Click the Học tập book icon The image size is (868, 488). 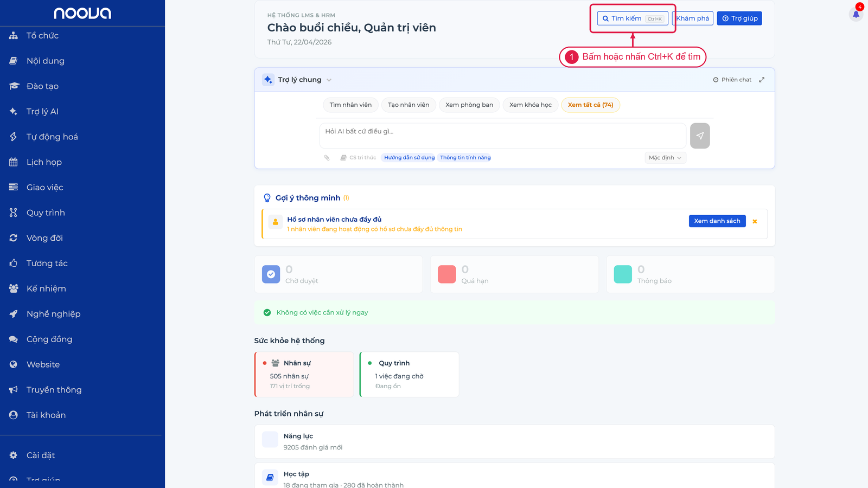click(x=270, y=478)
